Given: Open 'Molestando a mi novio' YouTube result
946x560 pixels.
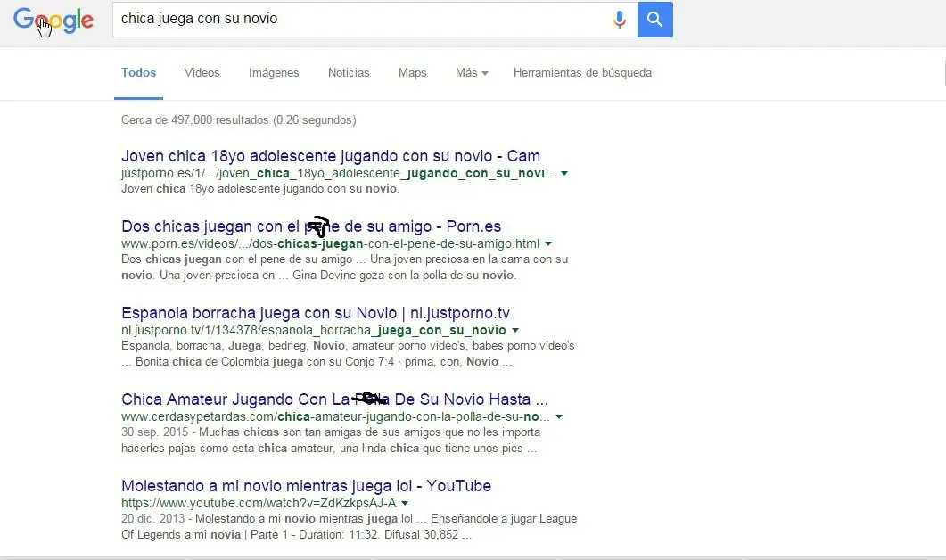Looking at the screenshot, I should click(307, 486).
